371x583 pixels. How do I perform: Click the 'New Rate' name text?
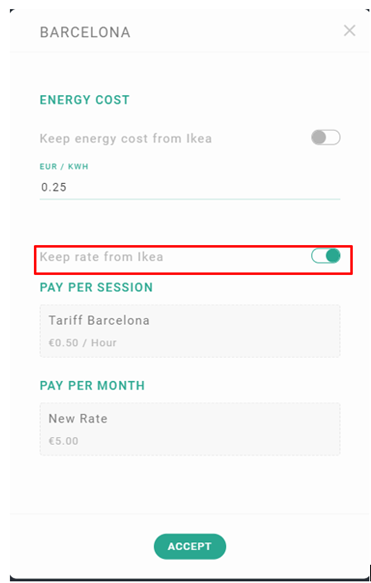[78, 419]
